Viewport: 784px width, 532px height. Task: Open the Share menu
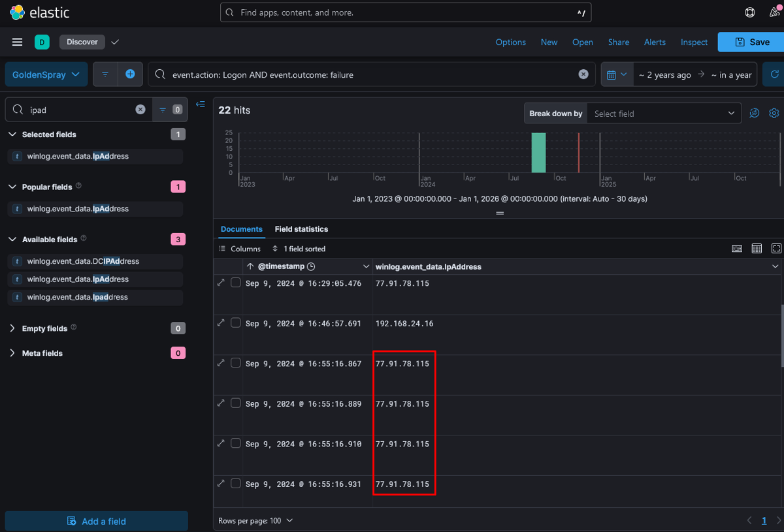[x=619, y=42]
